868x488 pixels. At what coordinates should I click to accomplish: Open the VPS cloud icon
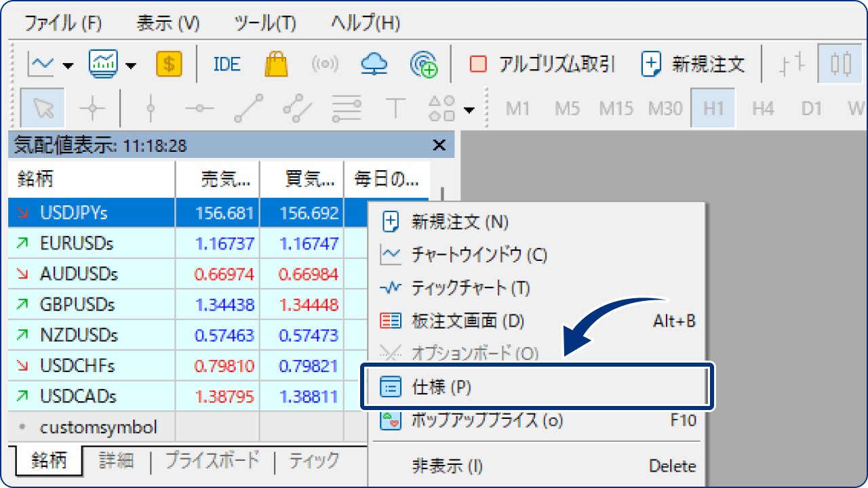click(x=374, y=64)
